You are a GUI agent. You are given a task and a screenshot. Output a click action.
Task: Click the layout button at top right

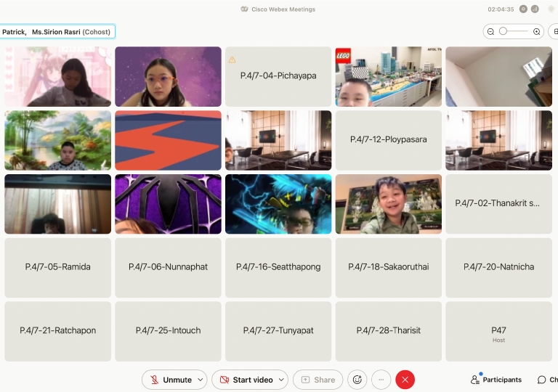point(554,32)
